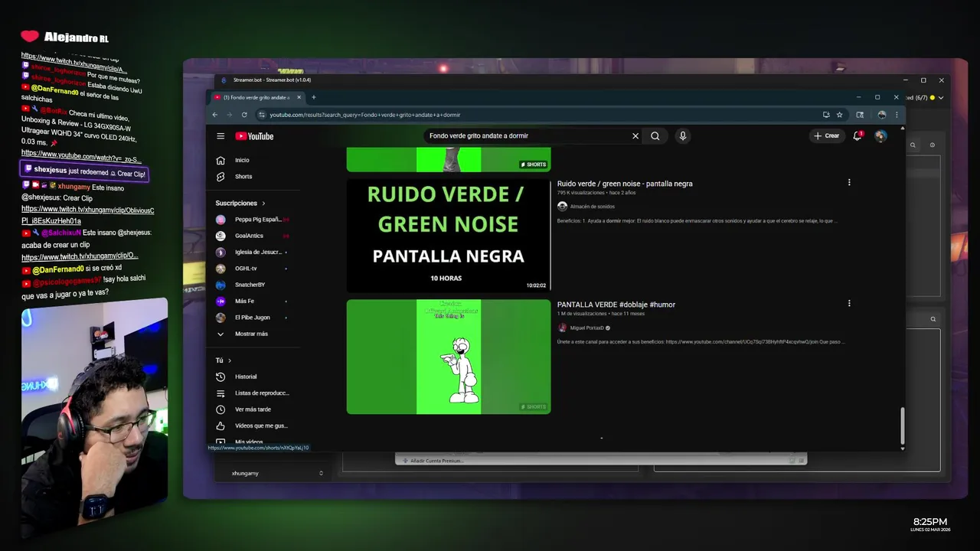Click the 8:25PM clock overlay
This screenshot has height=551, width=980.
coord(930,522)
